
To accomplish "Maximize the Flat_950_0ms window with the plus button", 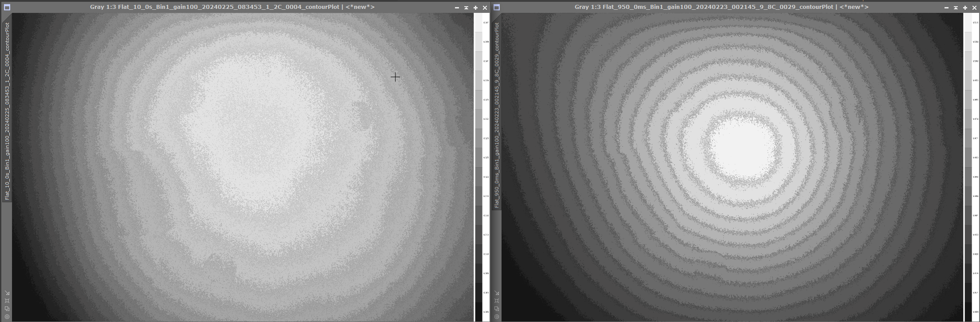I will 965,8.
